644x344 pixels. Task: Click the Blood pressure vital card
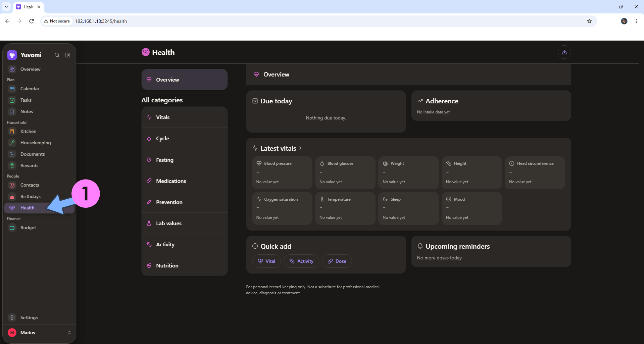point(282,173)
